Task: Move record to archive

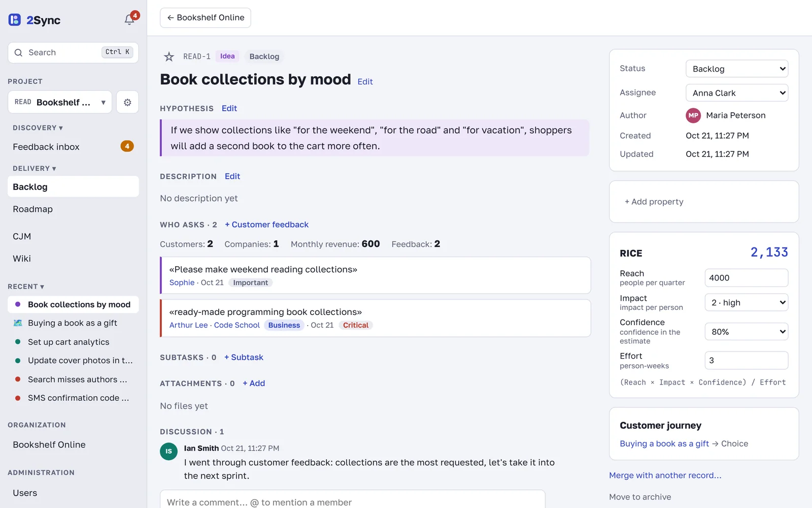Action: click(640, 497)
